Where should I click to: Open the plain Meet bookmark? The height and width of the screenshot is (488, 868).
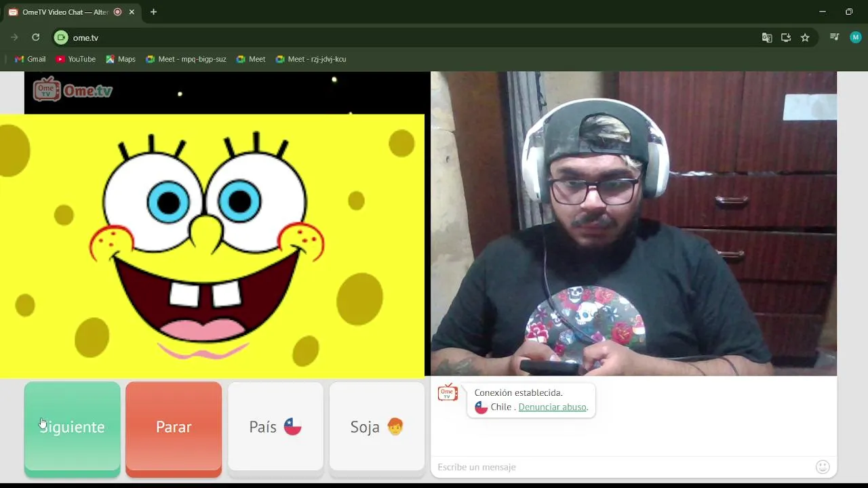(251, 59)
